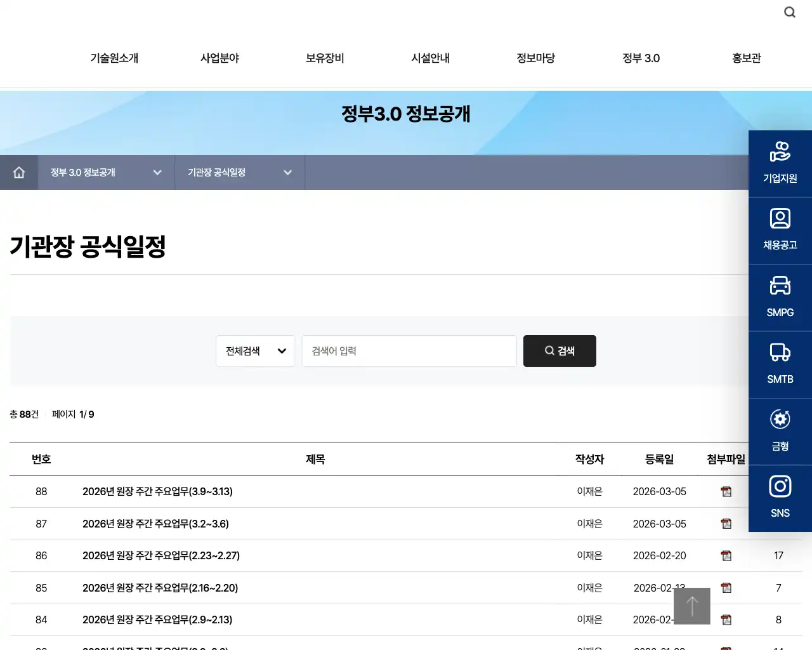
Task: Expand the 정부 3.0 정보공개 breadcrumb dropdown
Action: [105, 172]
